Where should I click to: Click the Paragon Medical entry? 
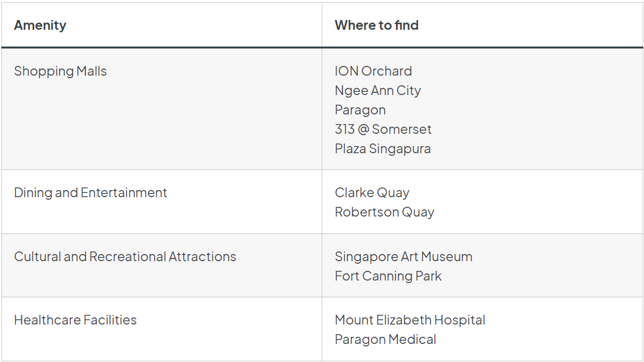(386, 339)
